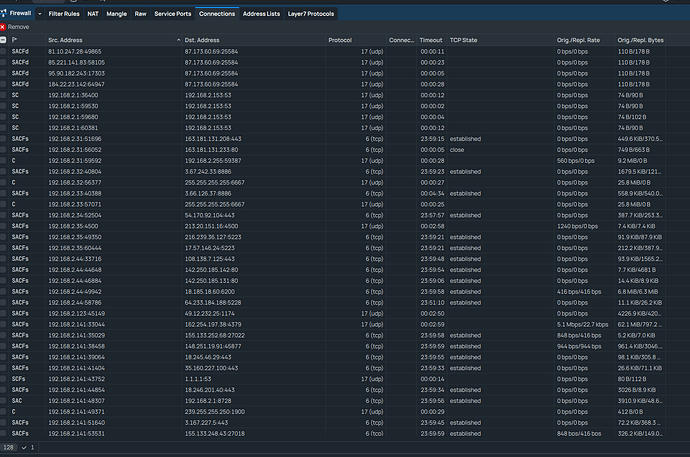Select destination 192.168.2.1:8728
Image resolution: width=690 pixels, height=457 pixels.
(x=208, y=401)
